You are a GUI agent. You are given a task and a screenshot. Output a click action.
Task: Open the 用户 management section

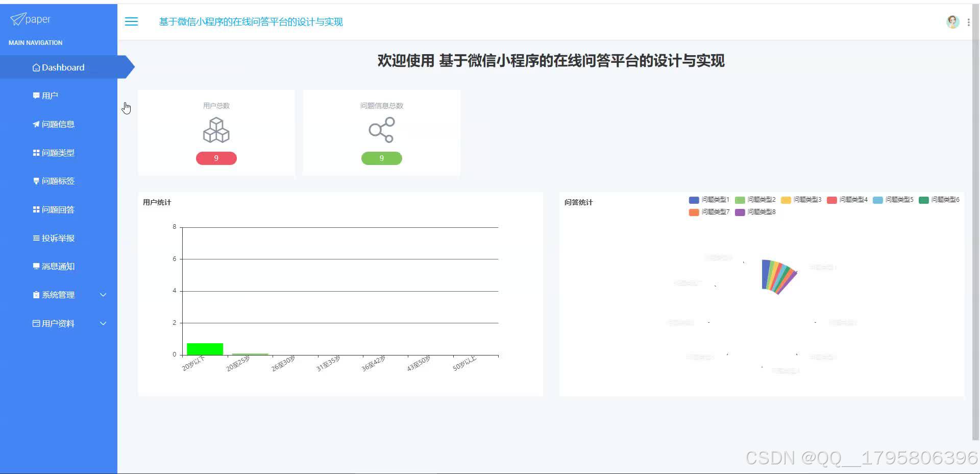point(51,96)
